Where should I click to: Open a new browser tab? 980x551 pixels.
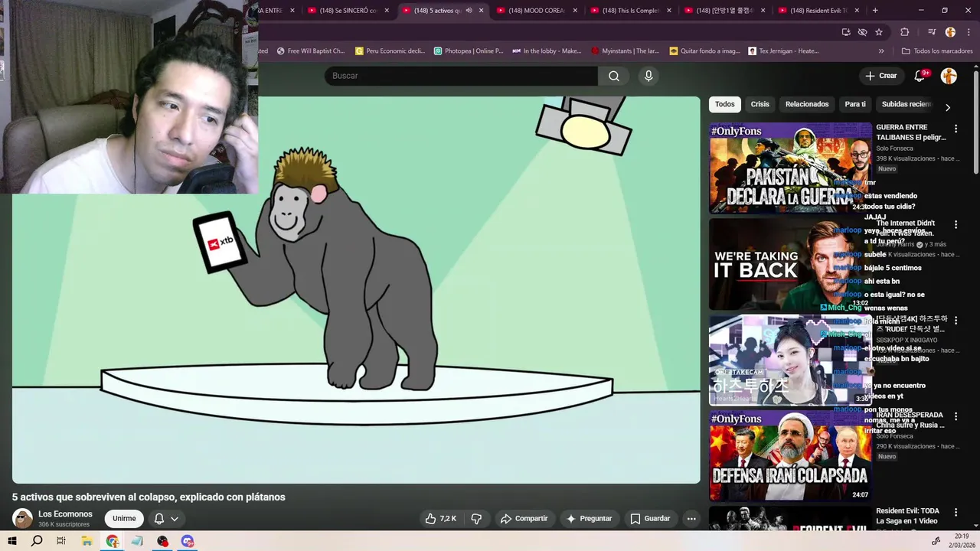pyautogui.click(x=875, y=10)
